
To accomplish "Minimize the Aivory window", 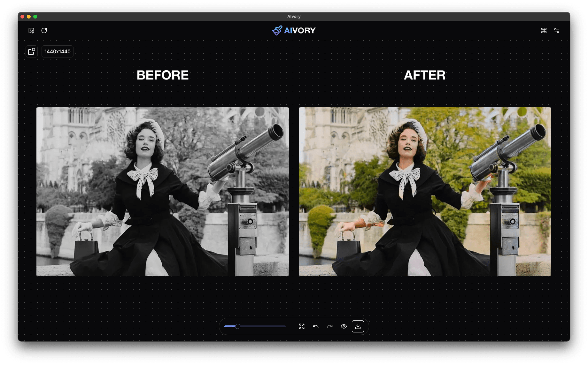I will [29, 16].
